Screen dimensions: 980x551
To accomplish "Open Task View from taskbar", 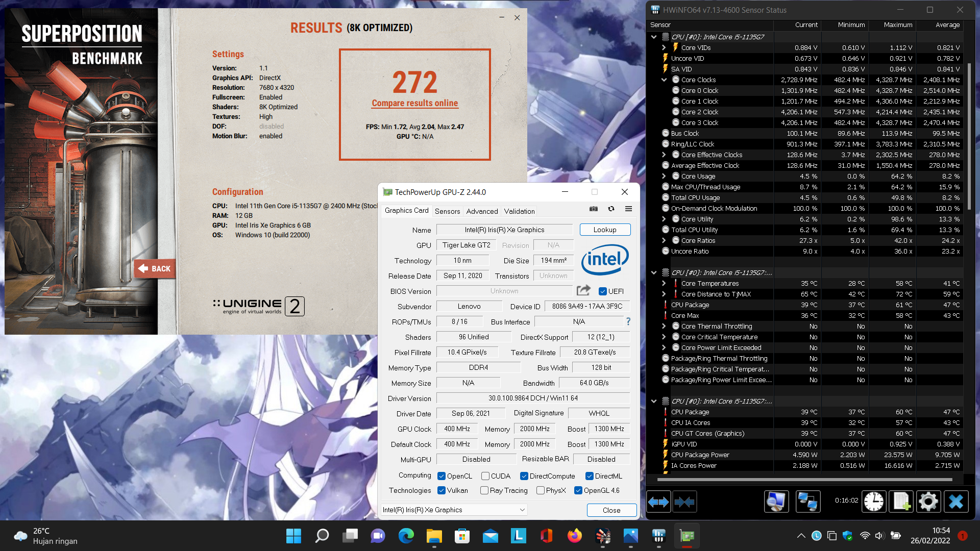I will 350,536.
